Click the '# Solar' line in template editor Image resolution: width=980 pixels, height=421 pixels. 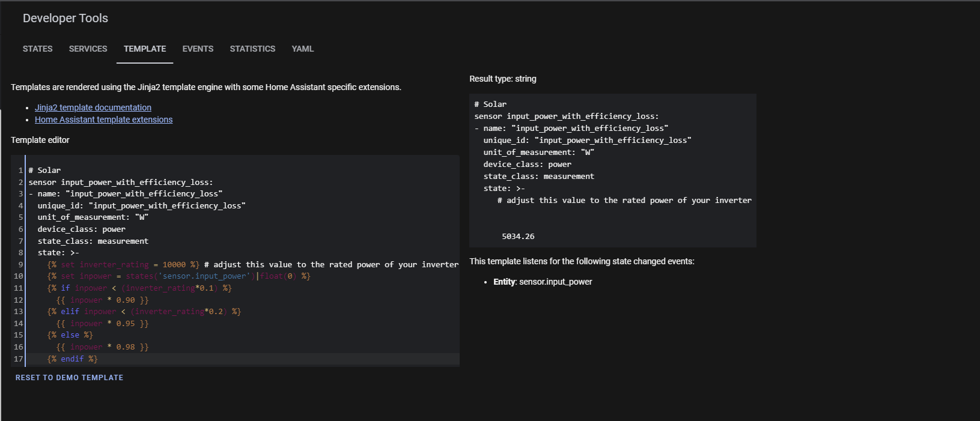(x=45, y=171)
